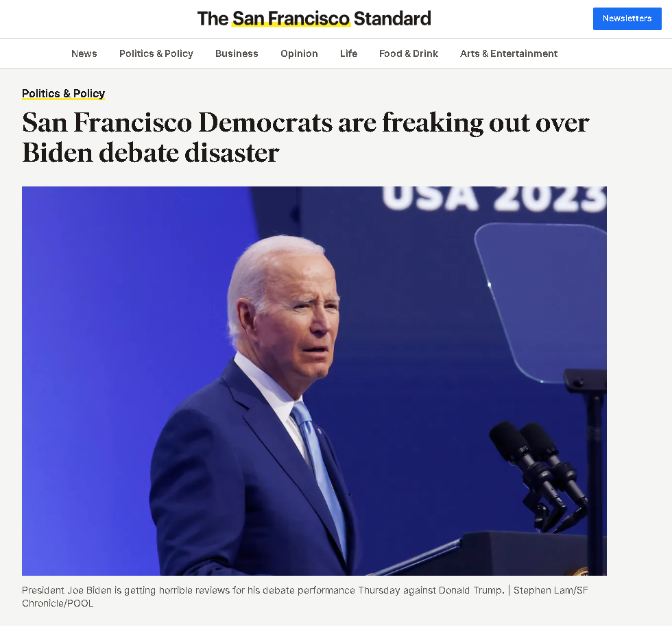The width and height of the screenshot is (672, 634).
Task: Open the Food & Drink section
Action: click(x=409, y=53)
